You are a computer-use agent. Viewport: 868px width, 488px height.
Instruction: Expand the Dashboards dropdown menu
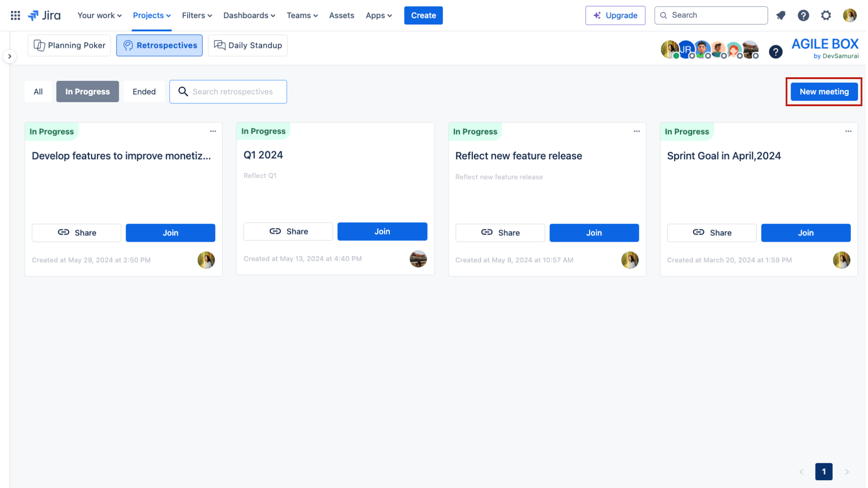249,15
